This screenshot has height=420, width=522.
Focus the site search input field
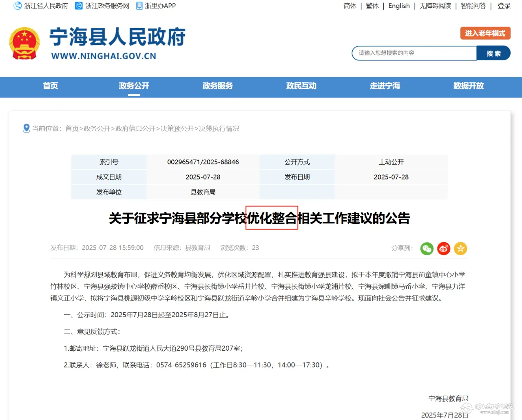click(x=414, y=53)
